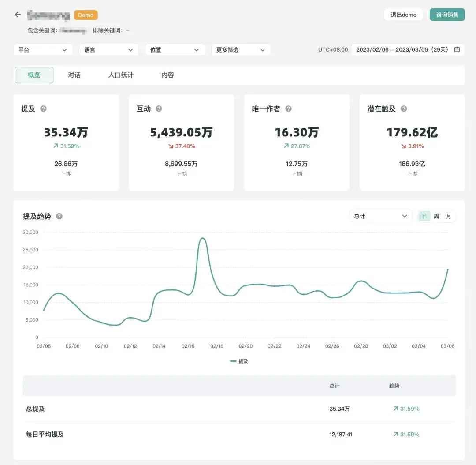
Task: Open the 位置 dropdown
Action: pyautogui.click(x=175, y=50)
